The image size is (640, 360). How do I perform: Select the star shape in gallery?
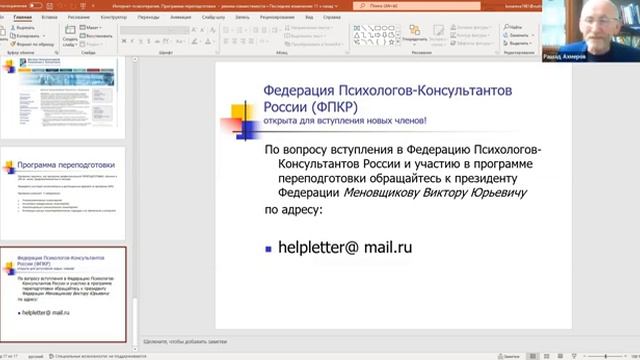391,42
